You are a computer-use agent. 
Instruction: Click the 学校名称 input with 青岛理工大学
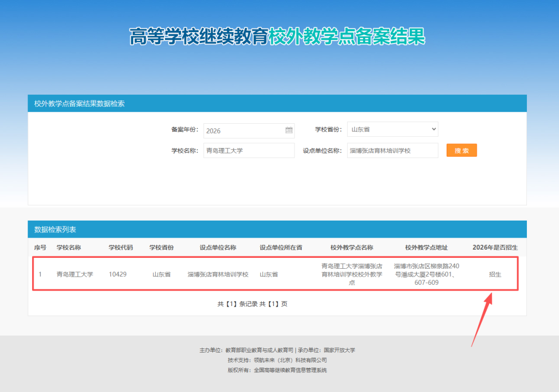(249, 151)
